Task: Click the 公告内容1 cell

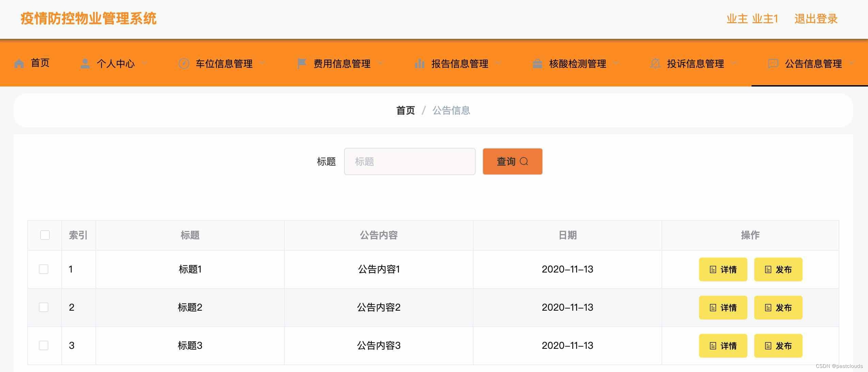Action: tap(379, 269)
